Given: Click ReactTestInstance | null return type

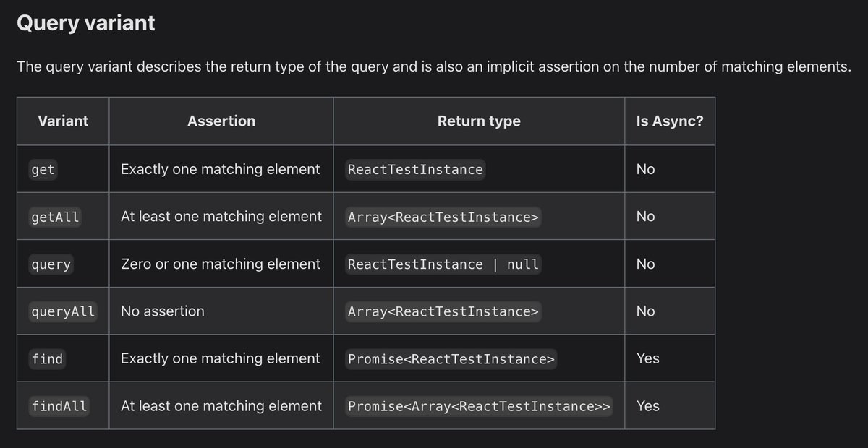Looking at the screenshot, I should (x=443, y=264).
